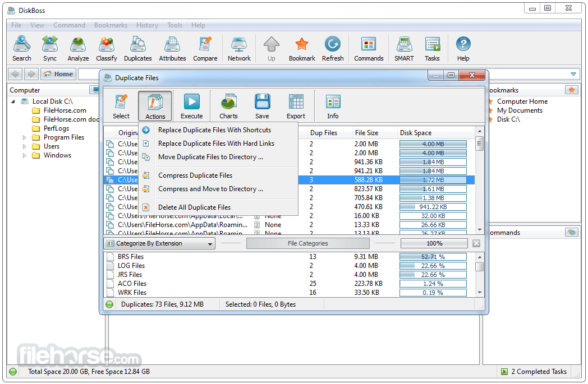Click the Duplicates toolbar icon
This screenshot has width=588, height=384.
[x=137, y=49]
